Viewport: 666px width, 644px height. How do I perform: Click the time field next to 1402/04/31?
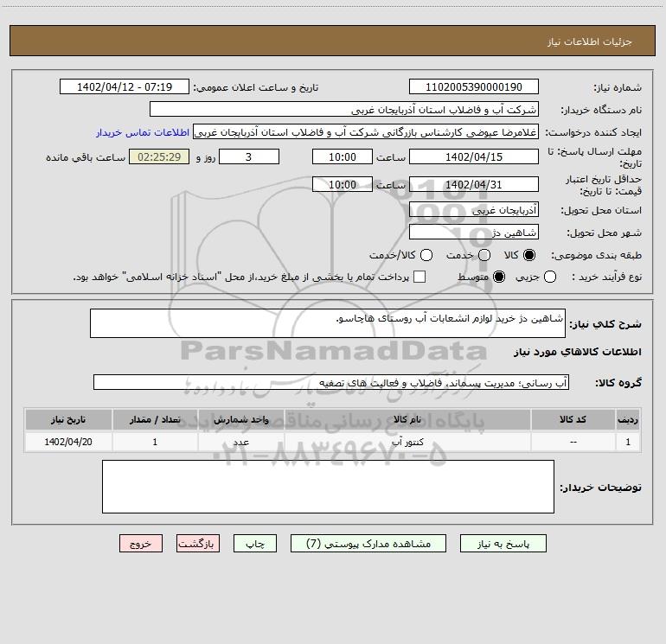coord(343,184)
